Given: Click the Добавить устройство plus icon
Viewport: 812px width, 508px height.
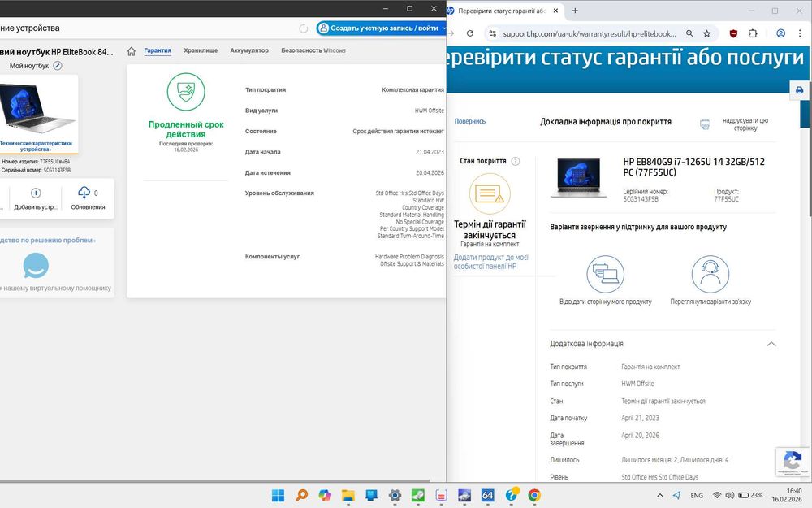Looking at the screenshot, I should (36, 193).
